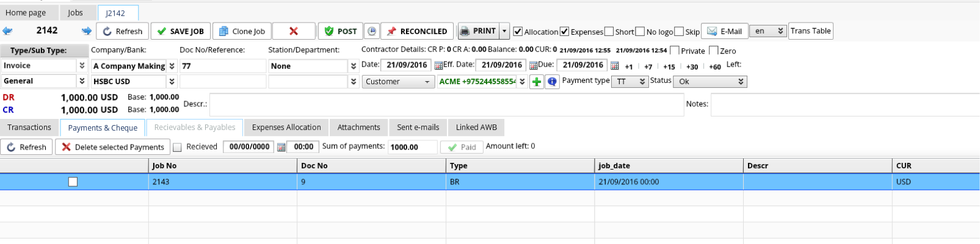This screenshot has width=980, height=244.
Task: Go to previous job with left arrow
Action: coord(7,31)
